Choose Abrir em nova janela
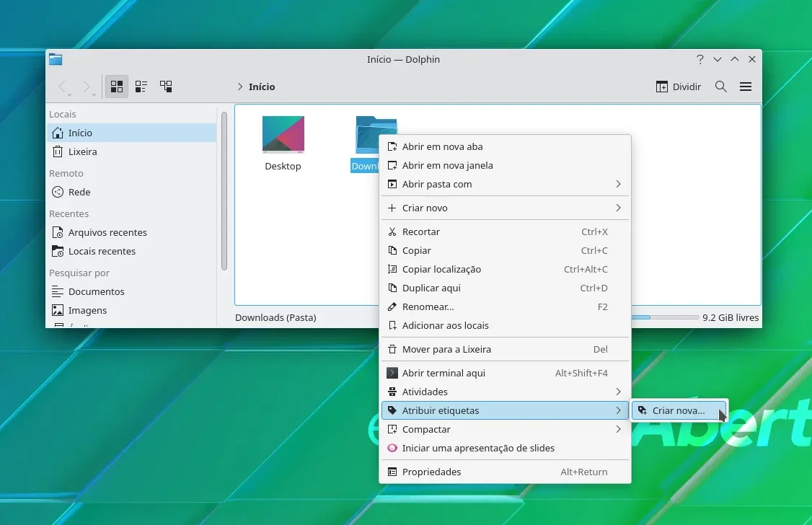Viewport: 812px width, 525px height. pyautogui.click(x=505, y=165)
